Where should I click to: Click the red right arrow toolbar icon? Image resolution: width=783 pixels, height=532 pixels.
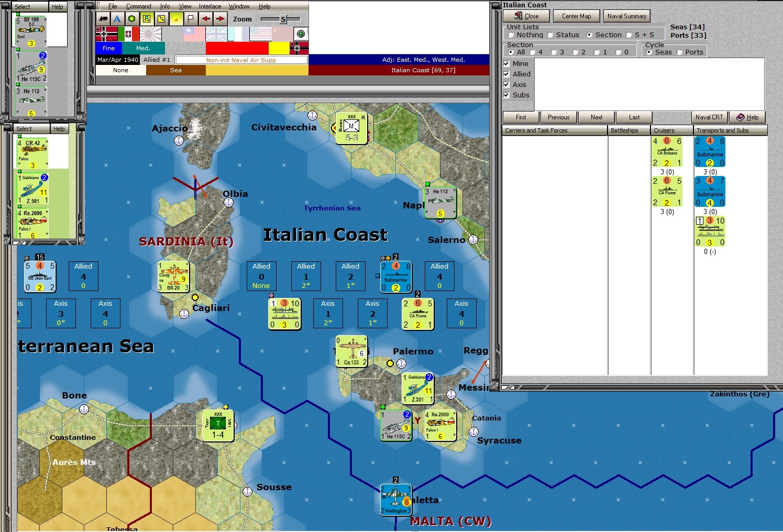coord(220,19)
